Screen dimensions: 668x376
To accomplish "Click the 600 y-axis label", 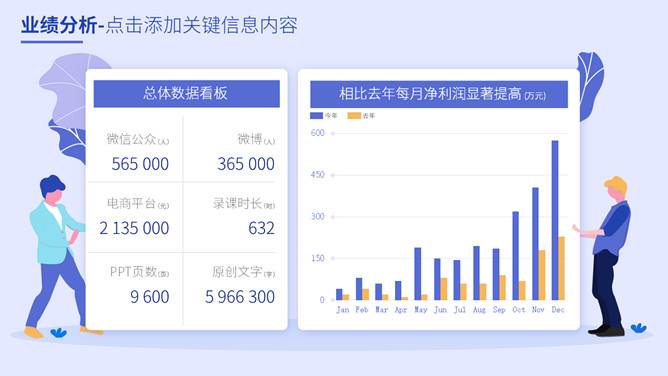I will click(318, 133).
